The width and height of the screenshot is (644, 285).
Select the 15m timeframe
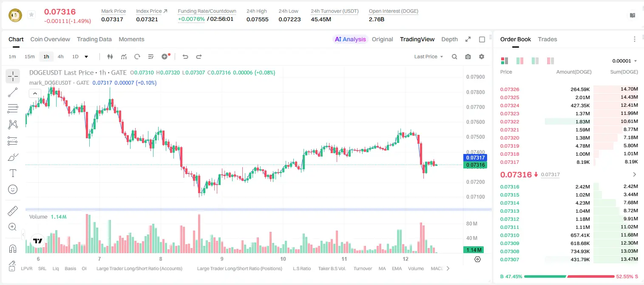click(x=29, y=57)
